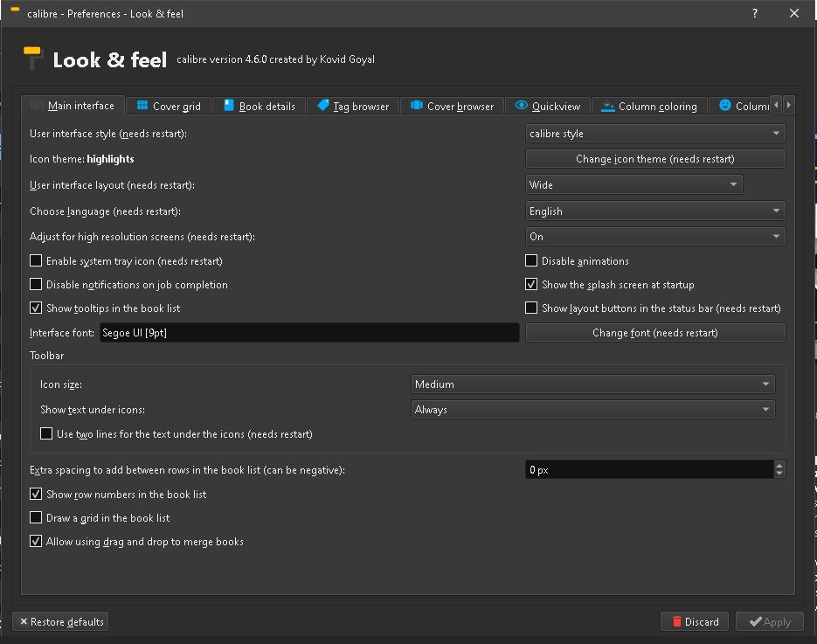The image size is (817, 644).
Task: Click the Column coloring tab icon
Action: [x=607, y=107]
